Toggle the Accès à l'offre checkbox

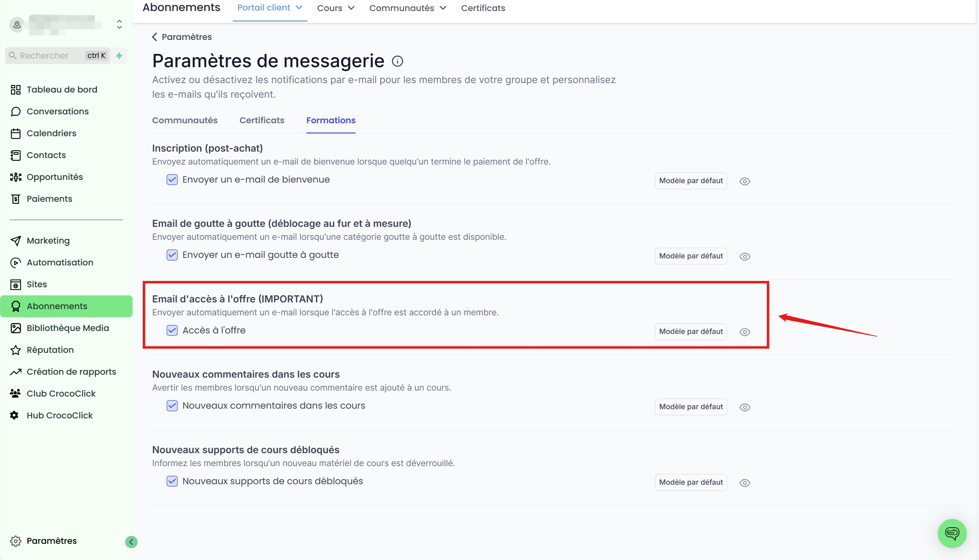pos(172,330)
